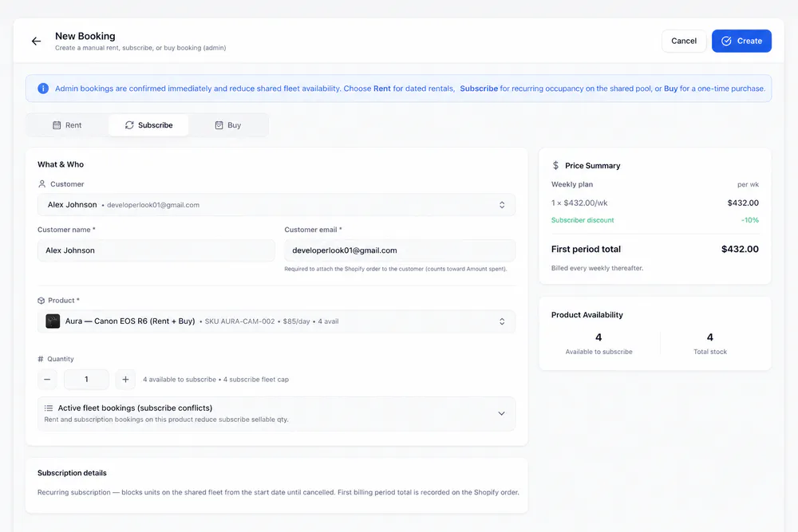The height and width of the screenshot is (532, 798).
Task: Click 'Subscriber discount' text
Action: click(x=583, y=220)
